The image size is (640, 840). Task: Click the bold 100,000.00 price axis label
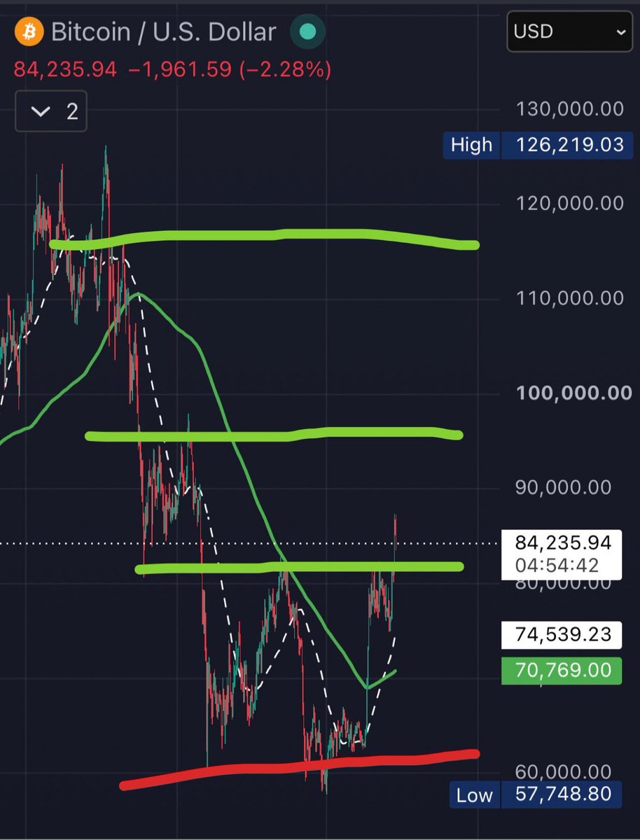[x=573, y=393]
